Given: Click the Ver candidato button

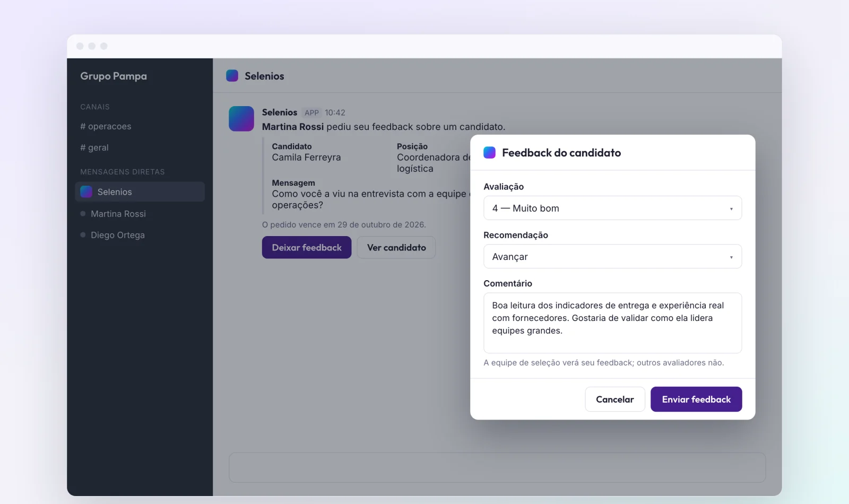Looking at the screenshot, I should [x=396, y=247].
